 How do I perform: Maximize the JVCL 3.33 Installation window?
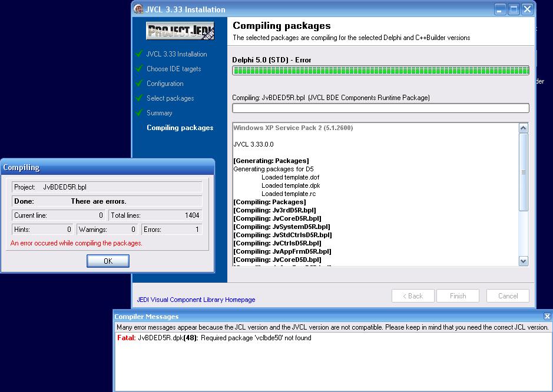514,9
